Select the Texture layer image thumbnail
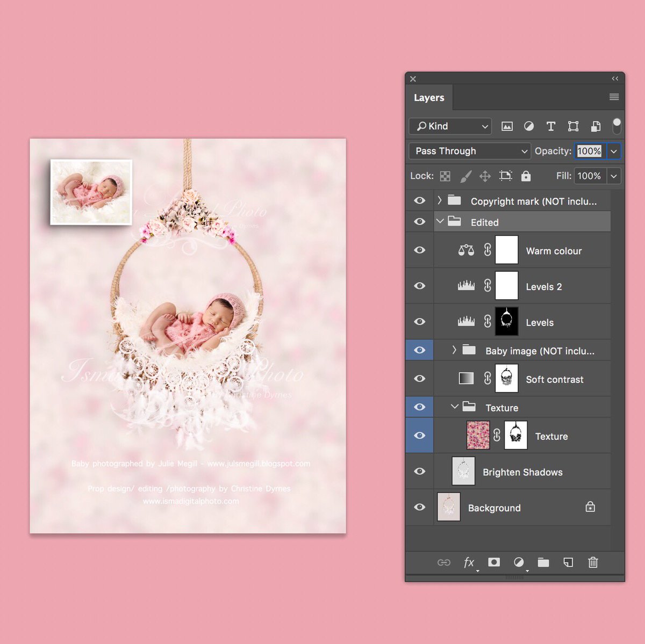Screen dimensions: 645x644 (x=478, y=436)
